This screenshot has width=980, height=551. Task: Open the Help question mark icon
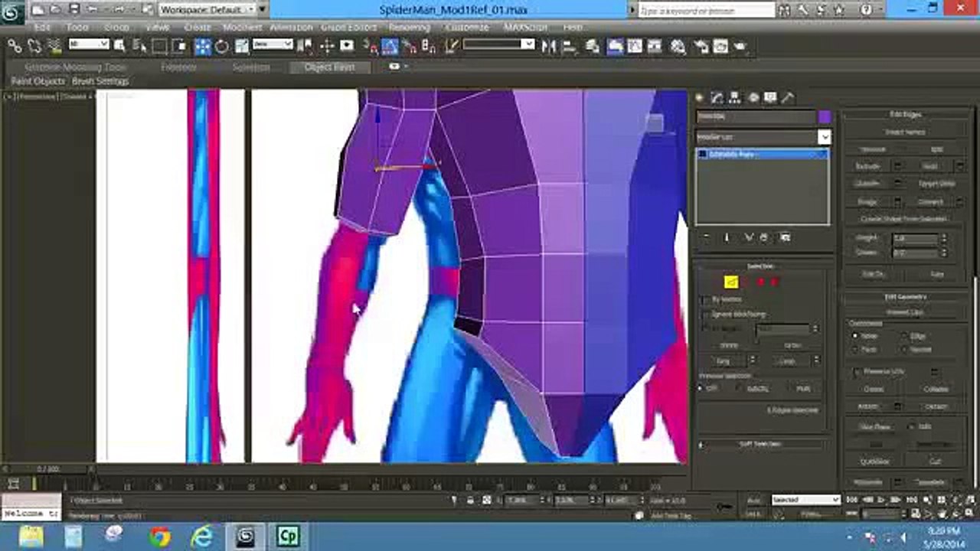pos(866,9)
